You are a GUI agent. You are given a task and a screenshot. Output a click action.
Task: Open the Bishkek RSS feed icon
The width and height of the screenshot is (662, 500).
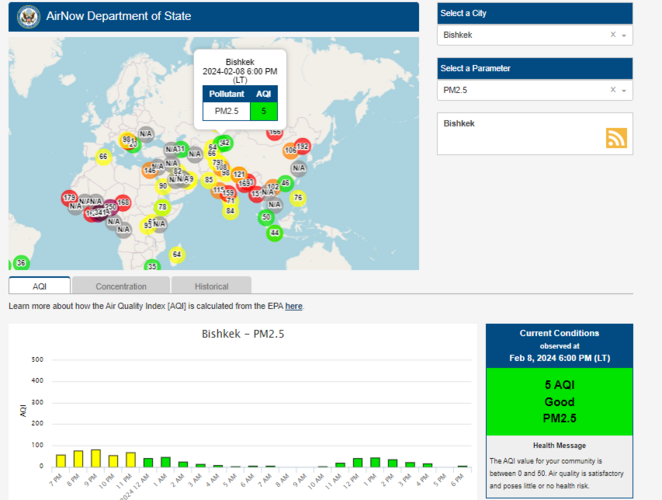click(616, 138)
